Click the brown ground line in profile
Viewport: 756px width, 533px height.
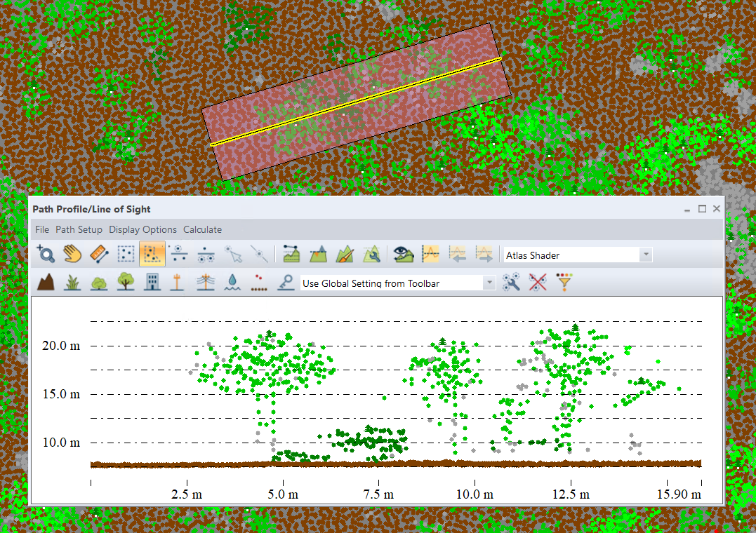point(396,464)
